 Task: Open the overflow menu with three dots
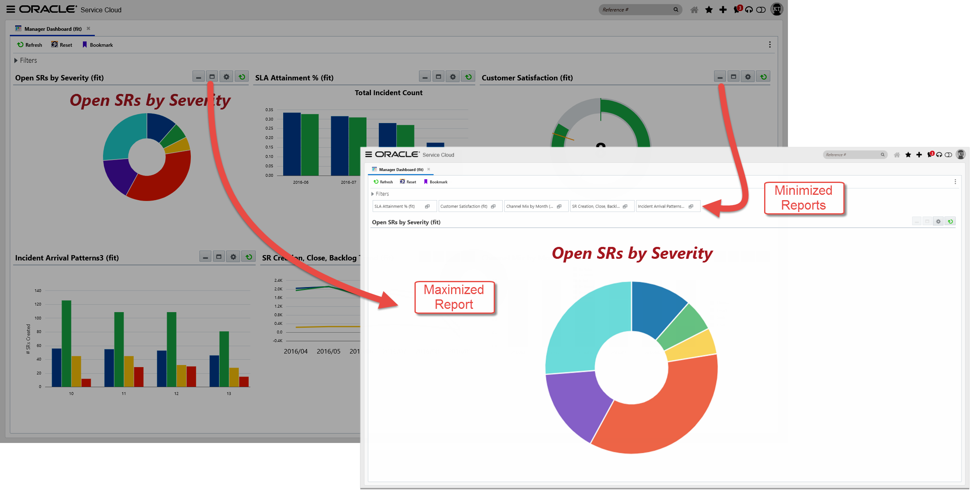pos(769,44)
